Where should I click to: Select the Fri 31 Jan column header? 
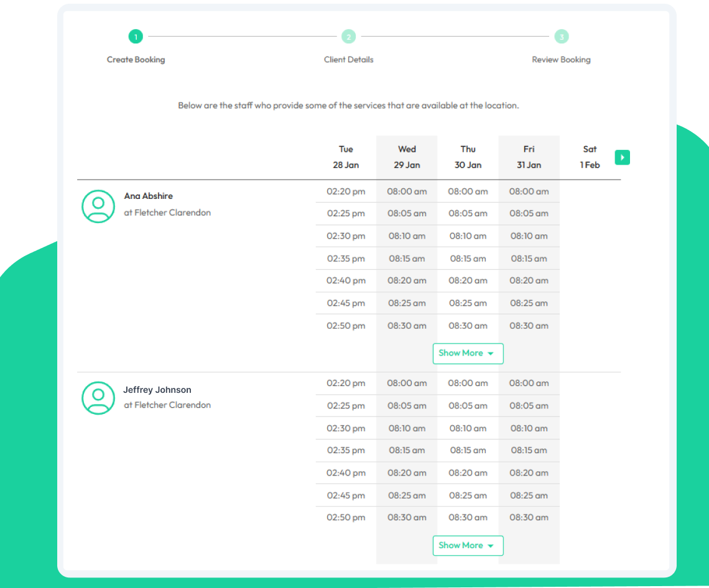(529, 157)
